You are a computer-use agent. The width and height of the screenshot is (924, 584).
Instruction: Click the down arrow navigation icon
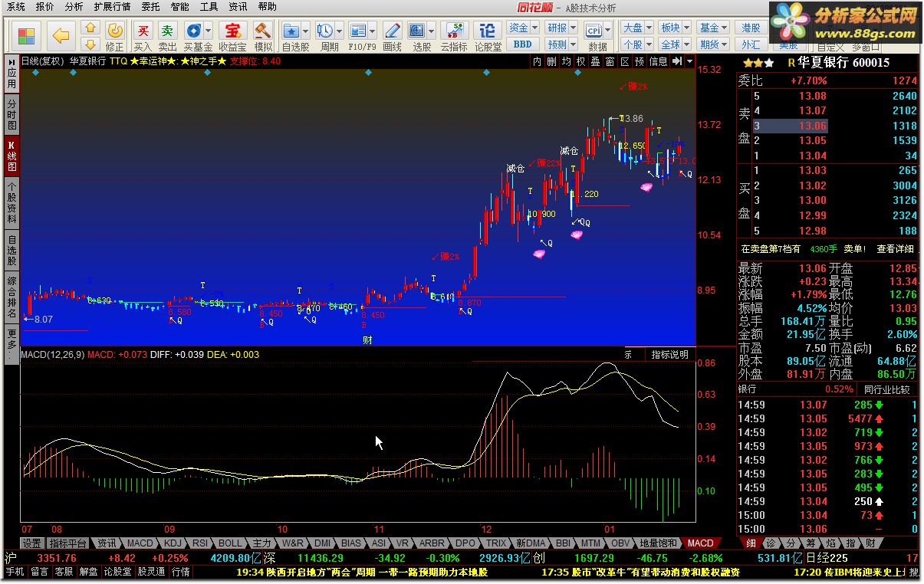90,44
